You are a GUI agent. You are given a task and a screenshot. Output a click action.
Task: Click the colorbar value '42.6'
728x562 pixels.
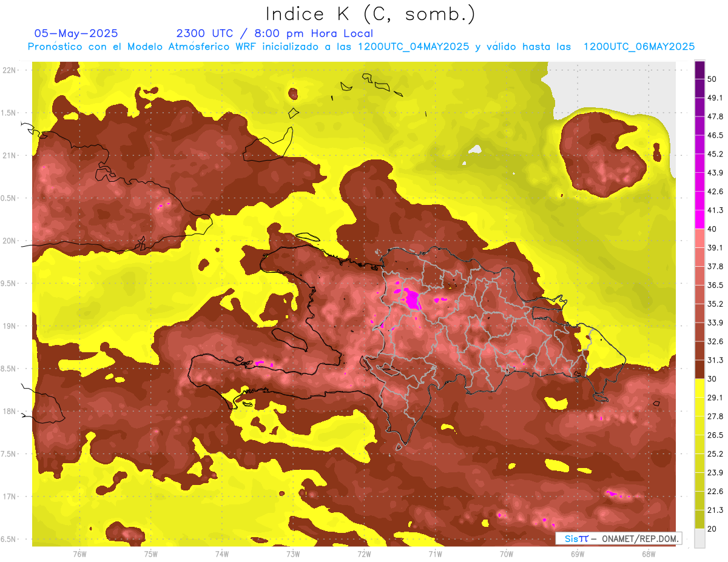(x=715, y=192)
